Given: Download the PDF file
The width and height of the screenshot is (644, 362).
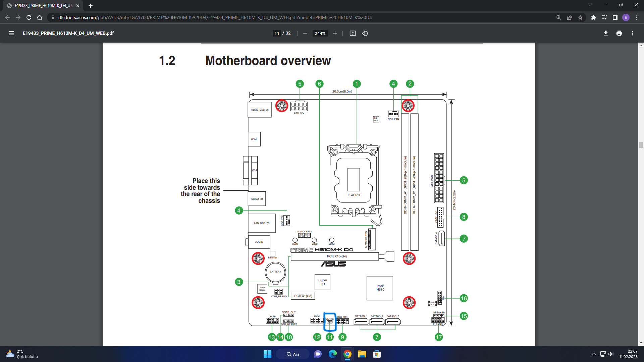Looking at the screenshot, I should (605, 33).
